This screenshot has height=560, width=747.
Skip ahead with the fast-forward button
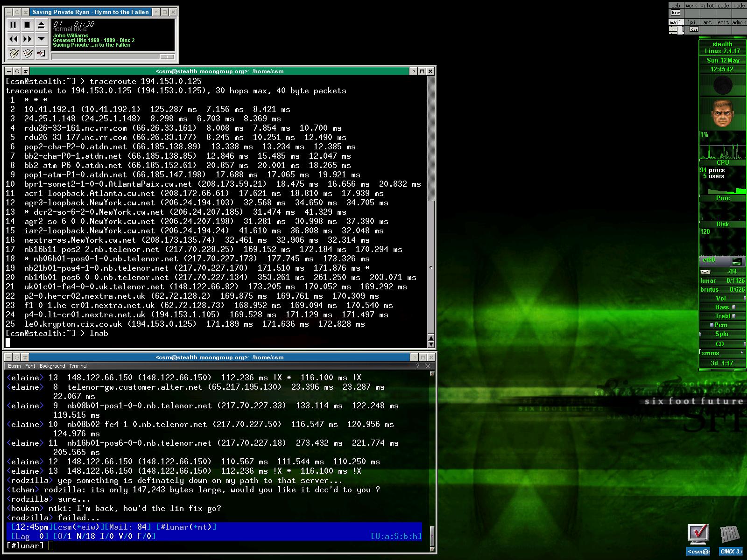(27, 39)
